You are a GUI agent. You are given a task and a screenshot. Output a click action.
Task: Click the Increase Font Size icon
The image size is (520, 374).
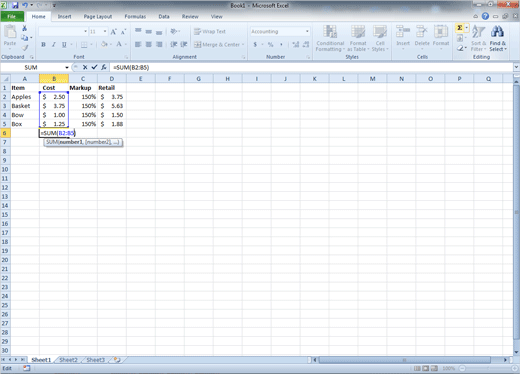(x=113, y=32)
